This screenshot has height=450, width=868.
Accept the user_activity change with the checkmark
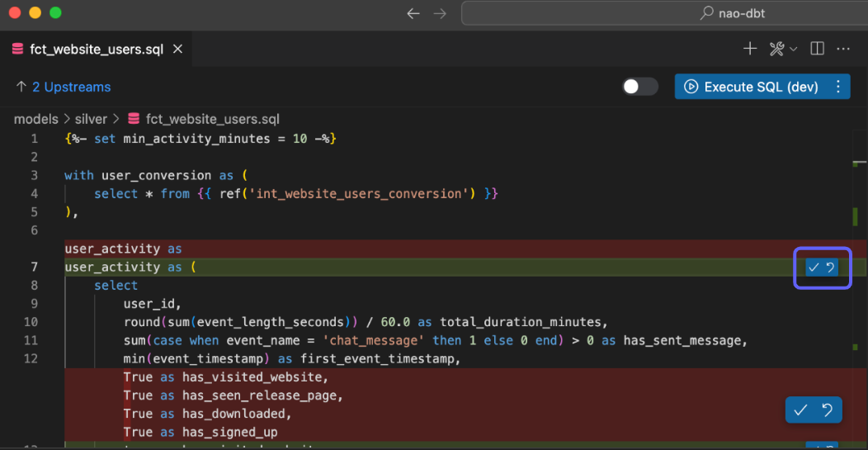click(x=814, y=268)
